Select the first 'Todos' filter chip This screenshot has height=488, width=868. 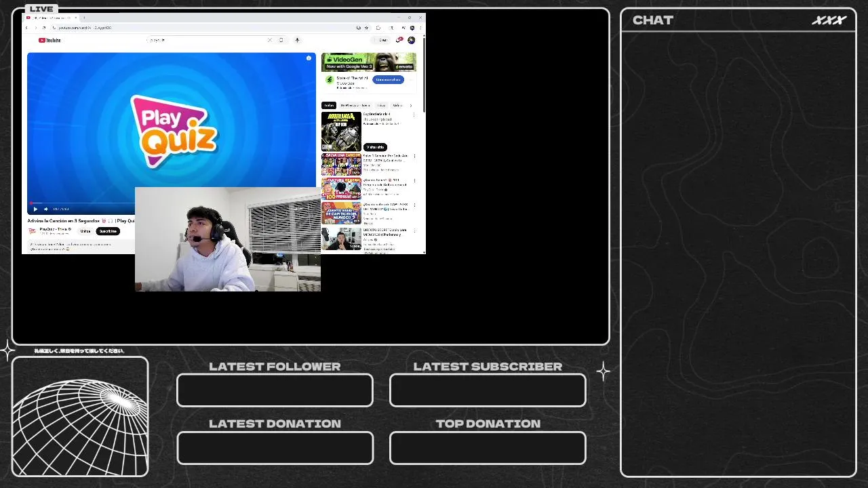(329, 106)
